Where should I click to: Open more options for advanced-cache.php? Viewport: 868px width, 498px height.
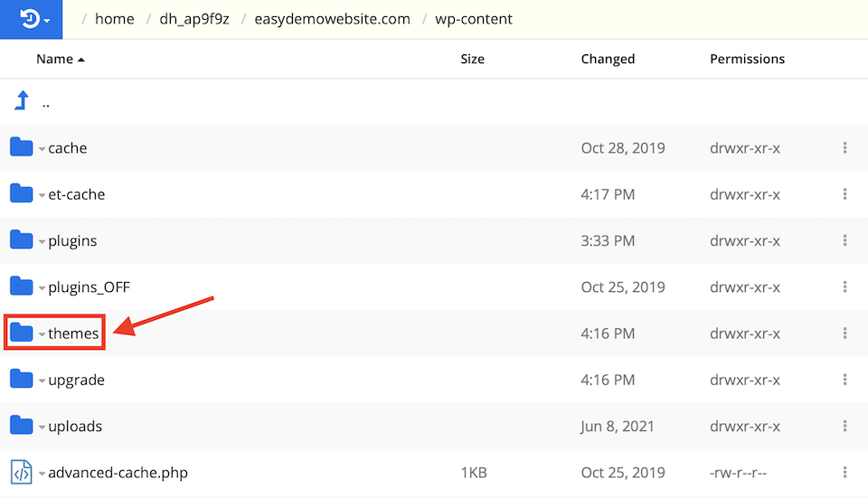(844, 473)
